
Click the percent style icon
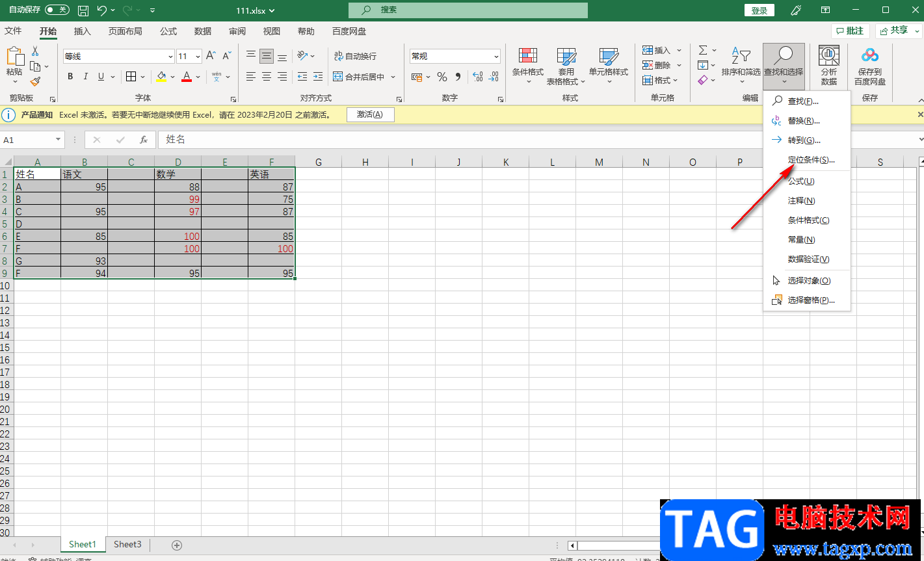(x=442, y=77)
